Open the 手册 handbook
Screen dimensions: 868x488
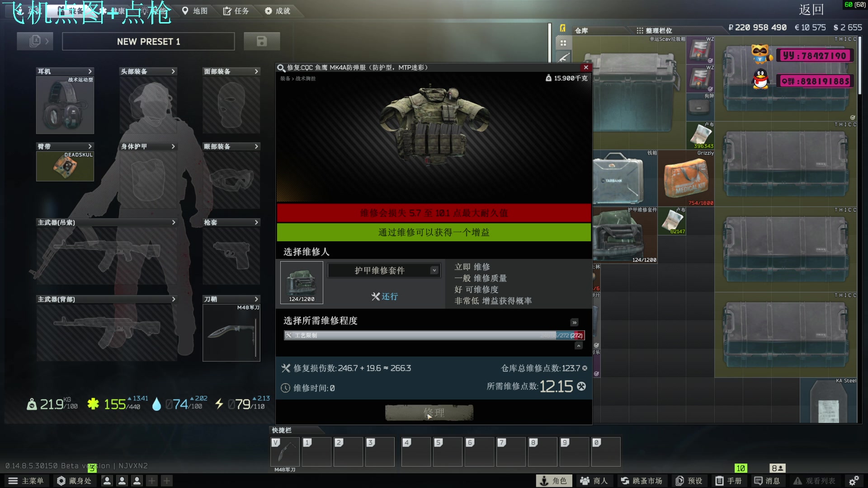click(728, 481)
